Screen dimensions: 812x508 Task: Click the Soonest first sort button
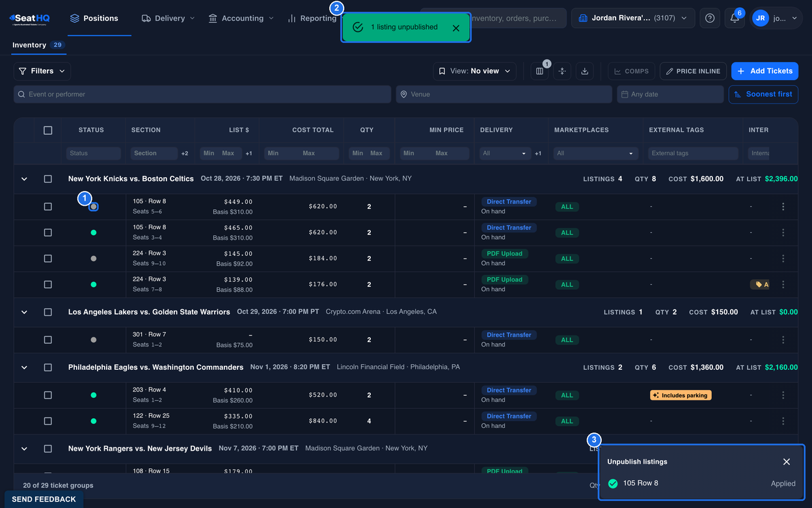click(763, 94)
